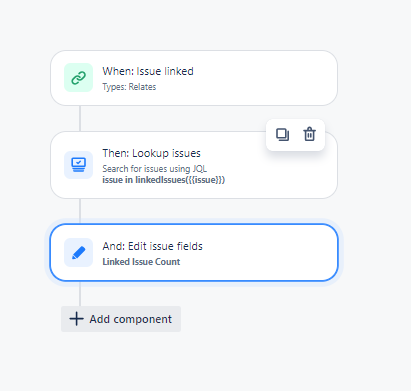
Task: Select the And: Edit issue fields title
Action: pyautogui.click(x=152, y=246)
